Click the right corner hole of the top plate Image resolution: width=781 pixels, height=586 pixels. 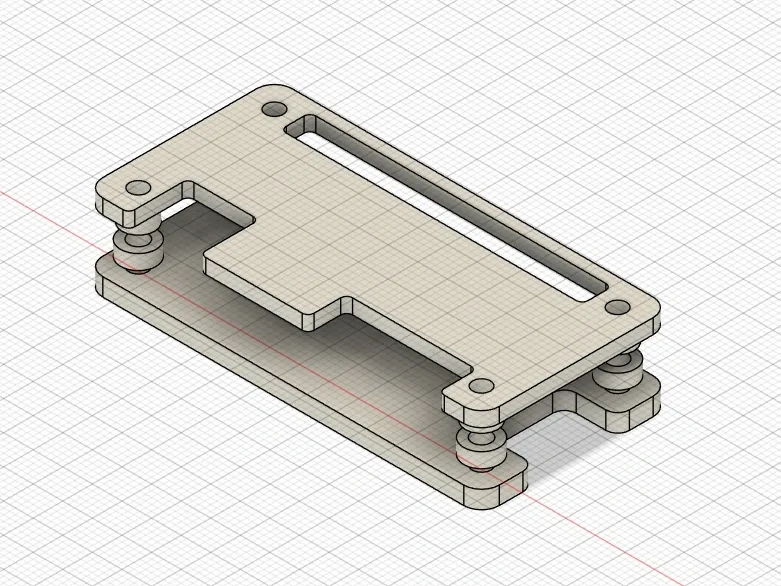618,306
